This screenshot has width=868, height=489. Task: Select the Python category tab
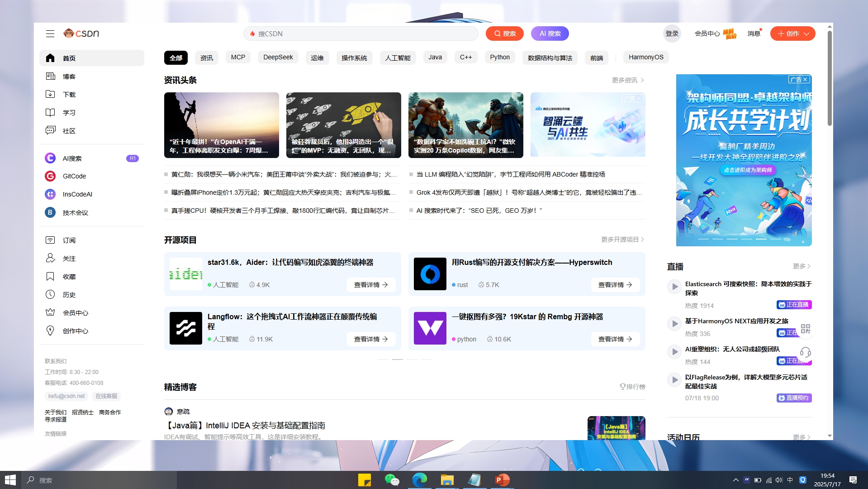point(500,57)
